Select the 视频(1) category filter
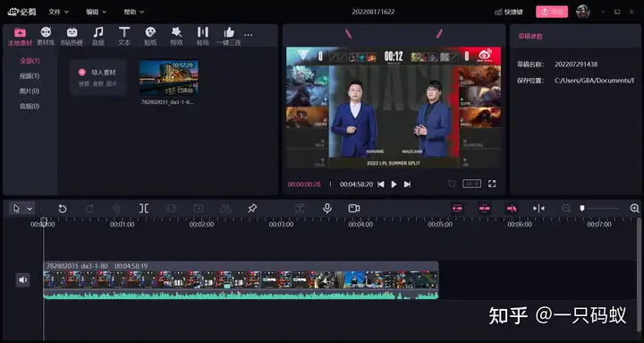 [30, 76]
